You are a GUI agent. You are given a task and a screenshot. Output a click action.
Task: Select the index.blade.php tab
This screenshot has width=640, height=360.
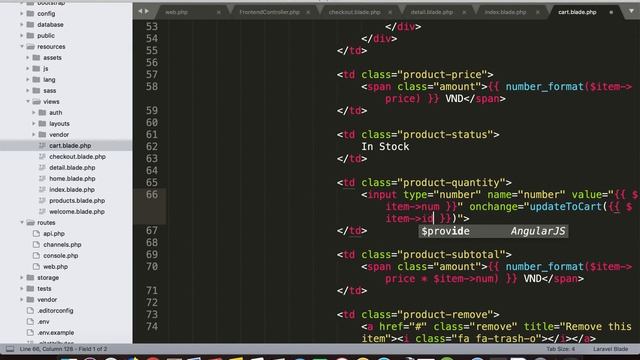505,12
